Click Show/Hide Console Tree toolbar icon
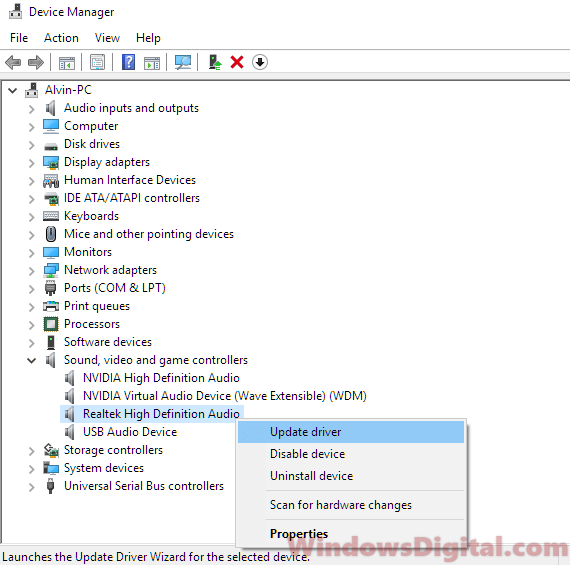The image size is (570, 565). (x=67, y=63)
